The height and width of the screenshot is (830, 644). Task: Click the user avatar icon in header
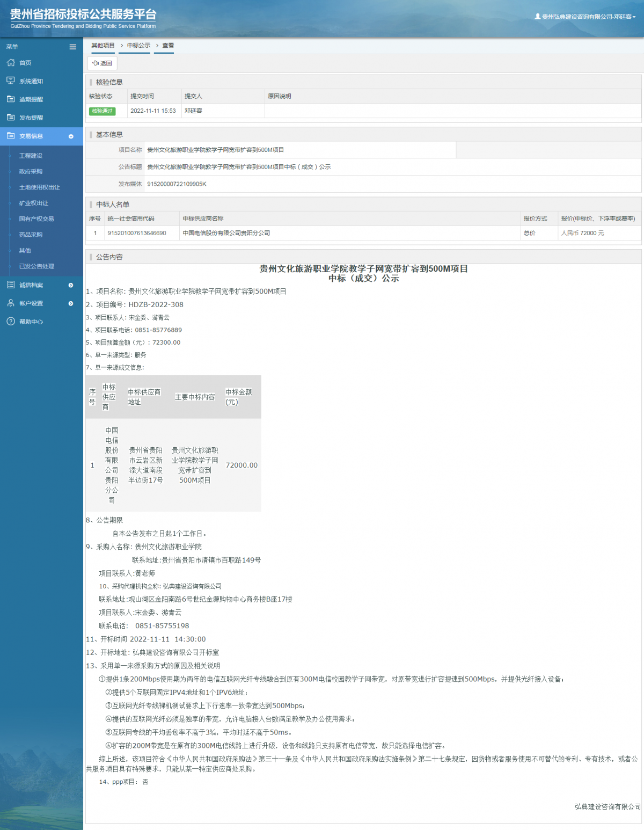[x=538, y=17]
